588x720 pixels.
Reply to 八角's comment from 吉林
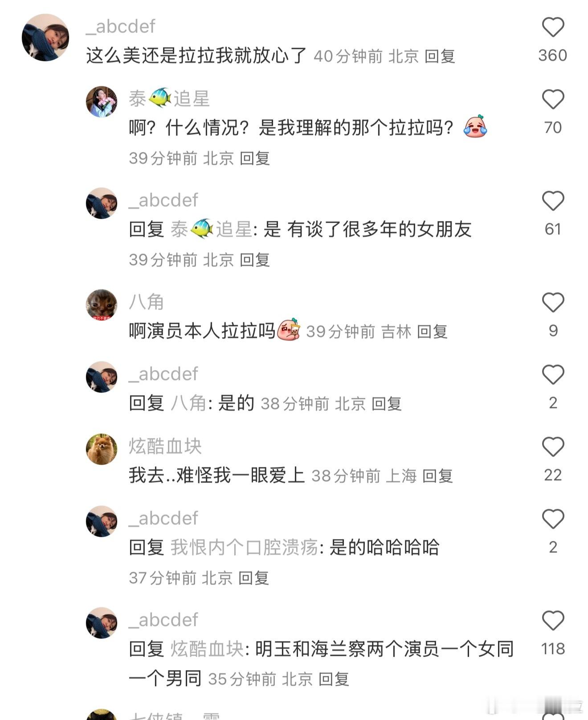pos(432,332)
